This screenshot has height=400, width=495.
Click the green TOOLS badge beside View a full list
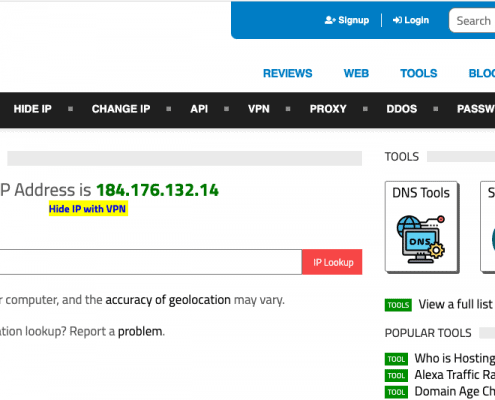(x=398, y=305)
